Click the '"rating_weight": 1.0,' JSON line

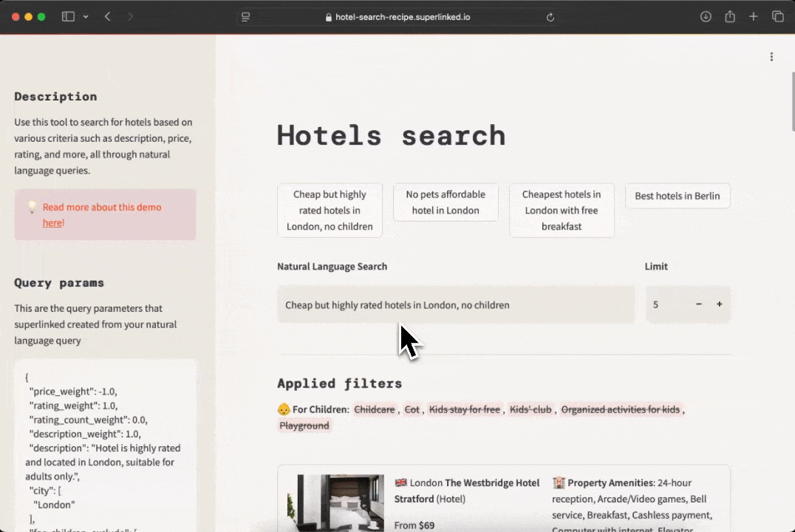point(74,406)
